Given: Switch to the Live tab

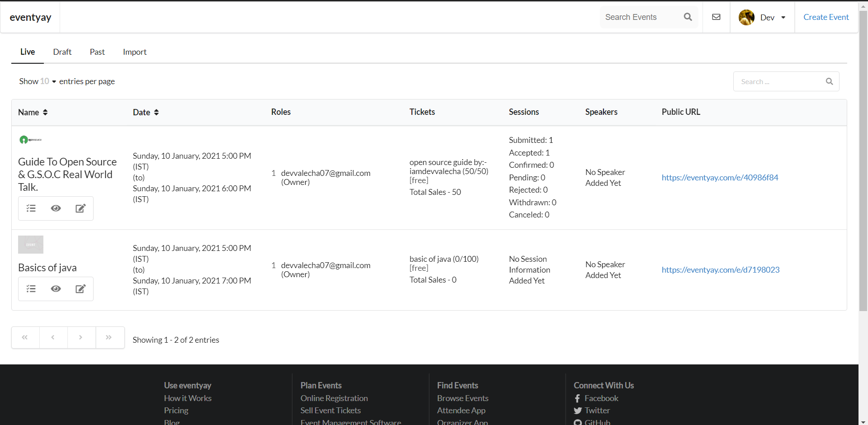Looking at the screenshot, I should [x=28, y=52].
